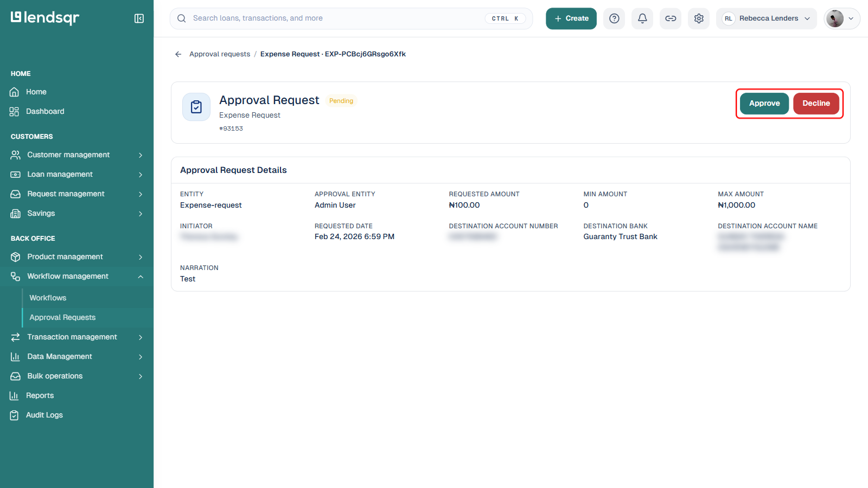Select Approval Requests submenu item
Image resolution: width=868 pixels, height=488 pixels.
(62, 318)
